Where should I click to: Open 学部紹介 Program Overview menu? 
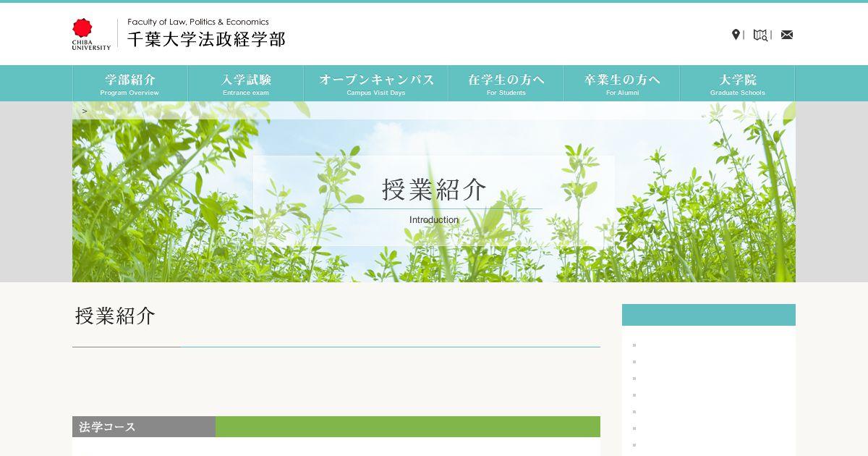point(130,83)
